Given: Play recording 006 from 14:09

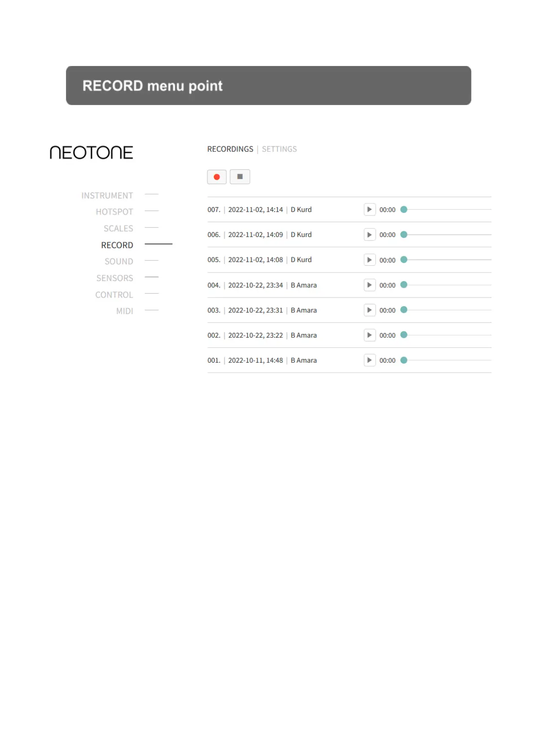Looking at the screenshot, I should pyautogui.click(x=369, y=235).
